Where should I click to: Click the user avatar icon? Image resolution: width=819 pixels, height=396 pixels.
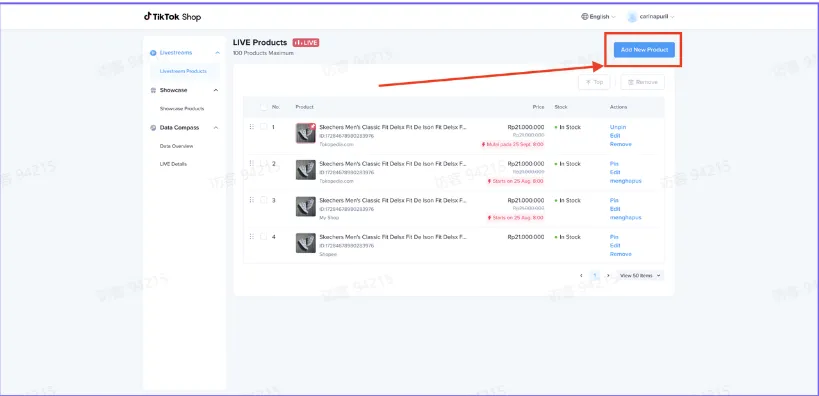click(632, 17)
